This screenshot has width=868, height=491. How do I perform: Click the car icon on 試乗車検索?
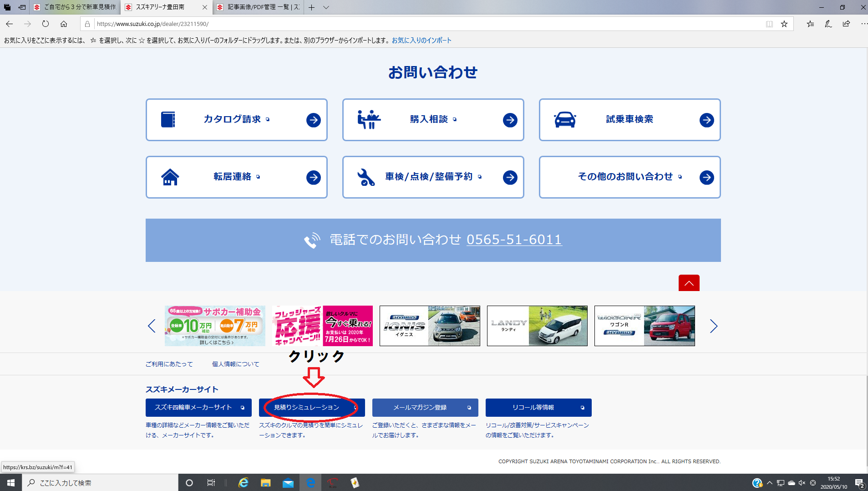click(x=565, y=119)
